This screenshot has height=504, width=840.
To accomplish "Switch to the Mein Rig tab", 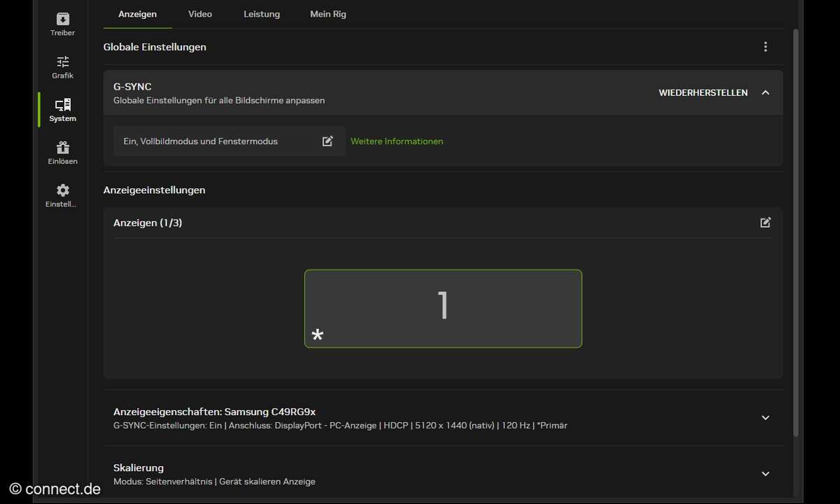I will click(x=328, y=14).
